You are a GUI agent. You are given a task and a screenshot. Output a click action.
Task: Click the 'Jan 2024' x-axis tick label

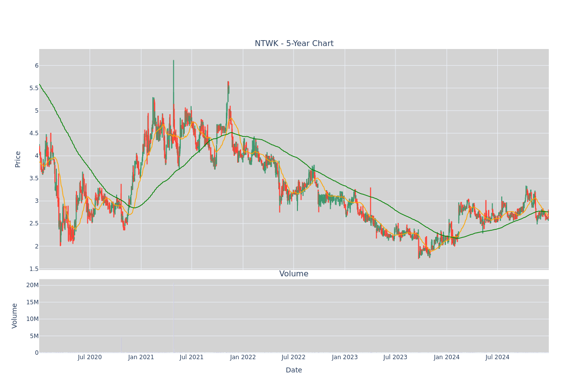click(x=447, y=357)
